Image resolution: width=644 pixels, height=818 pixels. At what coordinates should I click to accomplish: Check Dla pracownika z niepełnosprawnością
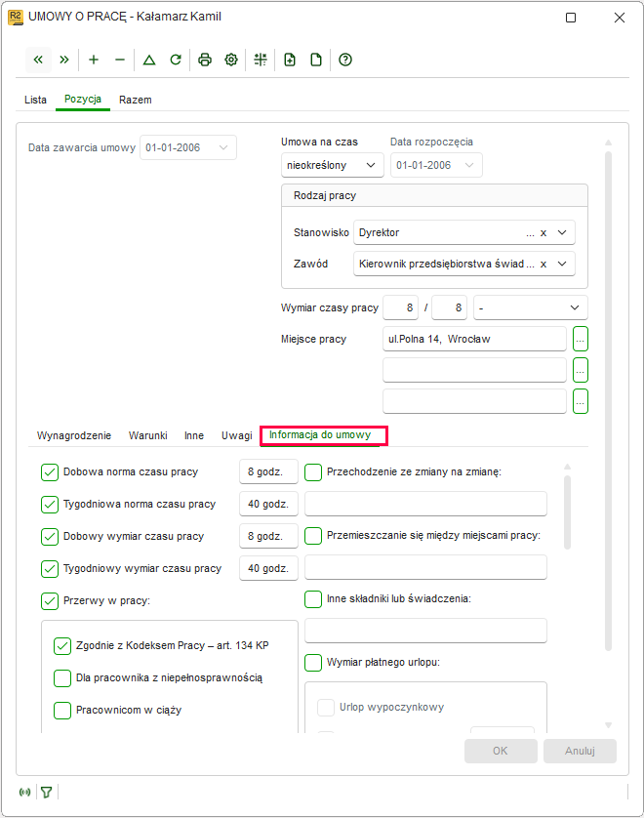tap(62, 678)
